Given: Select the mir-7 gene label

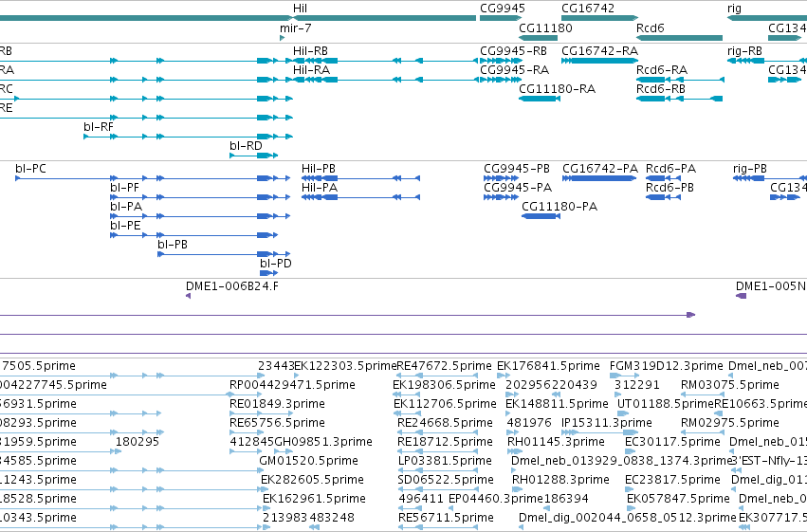Looking at the screenshot, I should (296, 28).
